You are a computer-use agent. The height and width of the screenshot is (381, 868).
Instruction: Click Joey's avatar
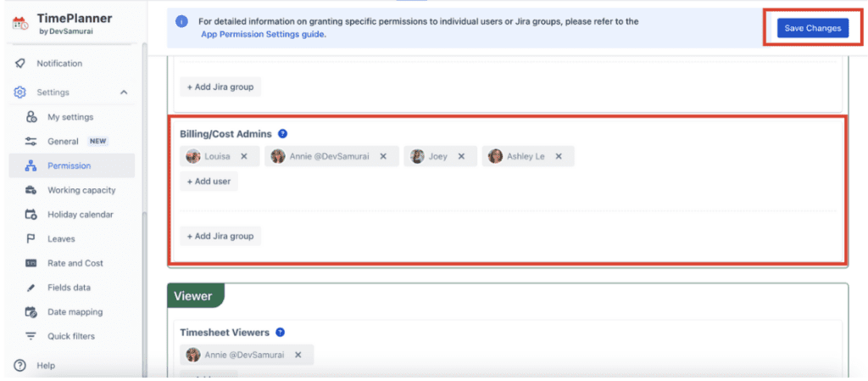click(417, 157)
